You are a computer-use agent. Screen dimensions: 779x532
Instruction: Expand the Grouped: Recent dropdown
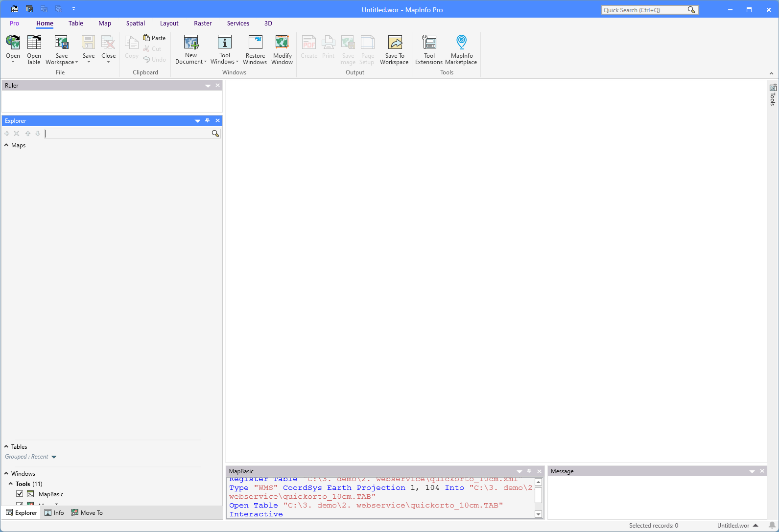tap(54, 457)
